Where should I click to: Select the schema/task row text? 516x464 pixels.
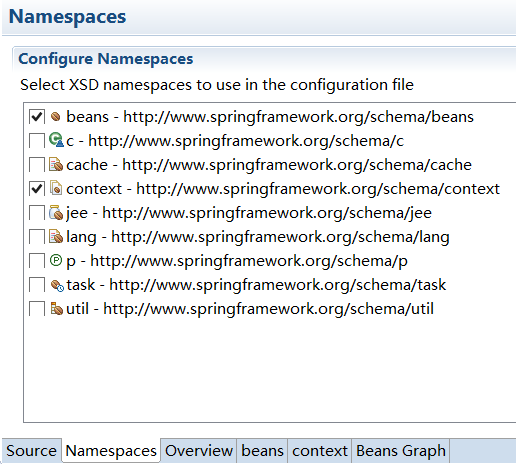(256, 285)
